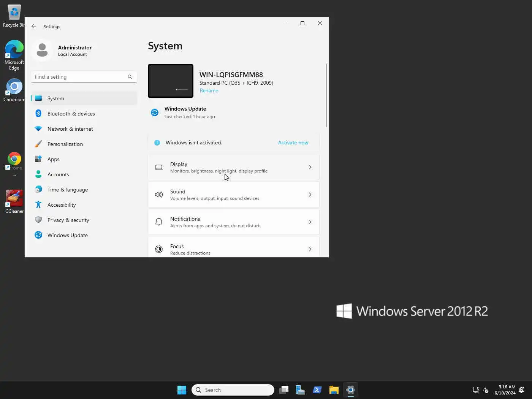Click the Windows Update sidebar icon
The width and height of the screenshot is (532, 399).
(38, 235)
